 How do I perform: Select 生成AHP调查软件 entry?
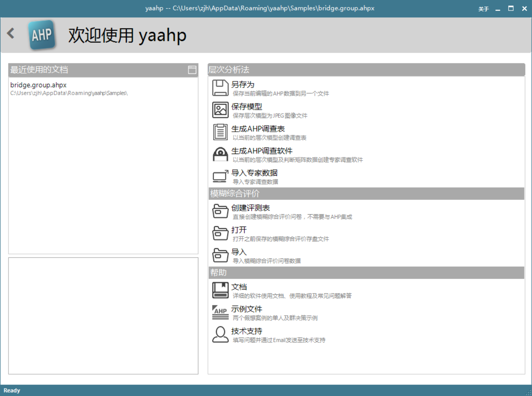262,151
